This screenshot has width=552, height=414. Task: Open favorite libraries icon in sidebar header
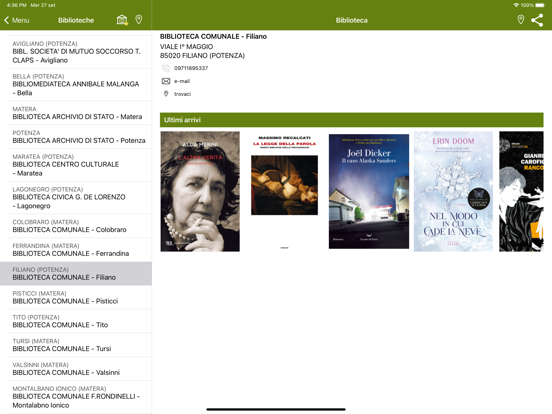[x=122, y=20]
